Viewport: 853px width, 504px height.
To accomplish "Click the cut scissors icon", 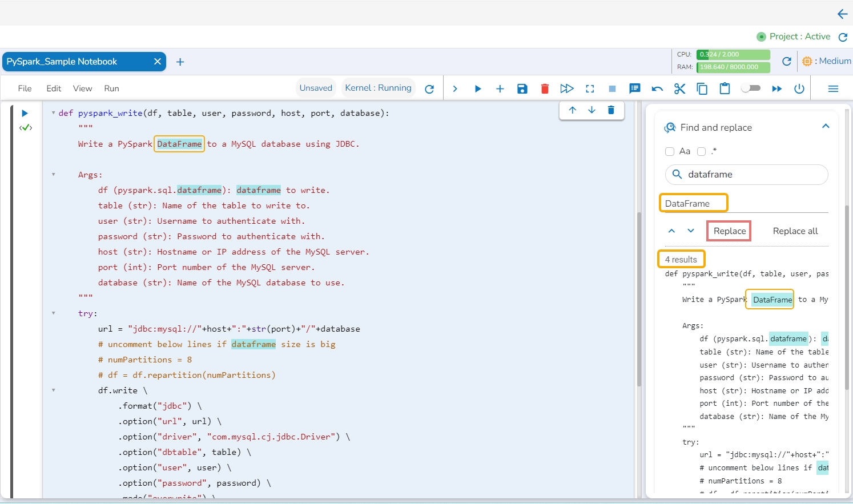I will [679, 88].
